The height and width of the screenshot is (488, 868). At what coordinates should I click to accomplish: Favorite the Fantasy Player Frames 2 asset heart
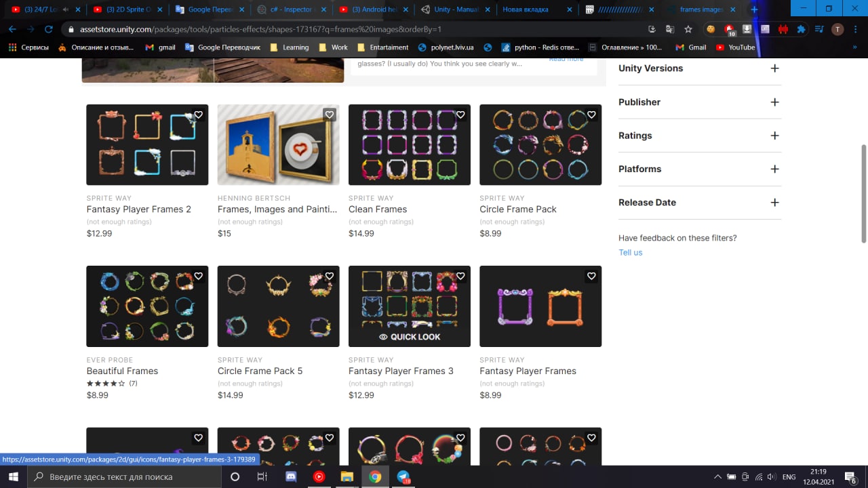click(199, 115)
